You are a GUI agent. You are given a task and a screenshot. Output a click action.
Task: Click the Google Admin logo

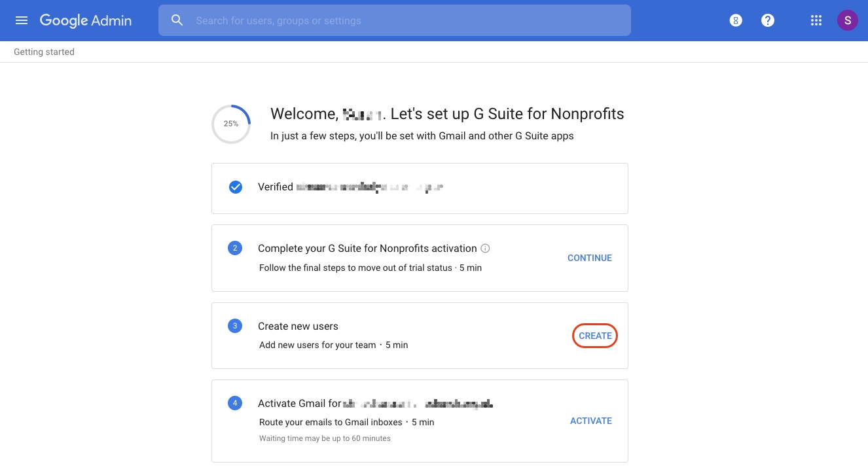[x=86, y=21]
